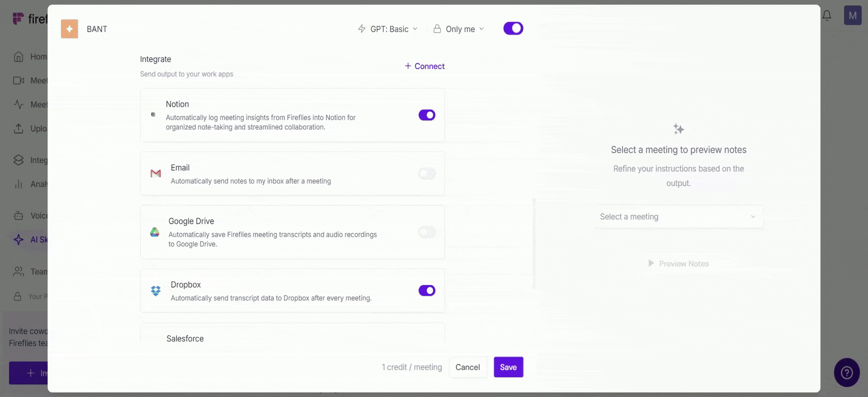Click the Voice robot sidebar icon
The image size is (868, 397).
[x=19, y=216]
